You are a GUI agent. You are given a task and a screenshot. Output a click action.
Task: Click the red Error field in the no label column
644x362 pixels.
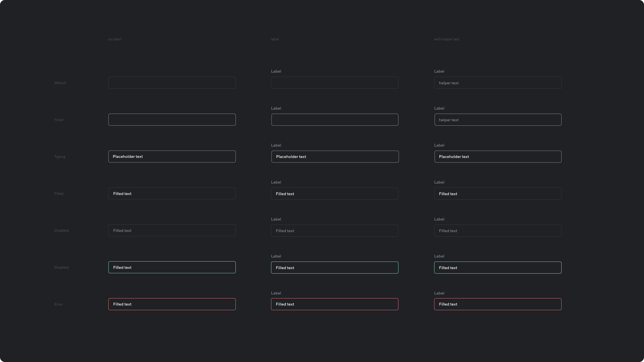pyautogui.click(x=172, y=304)
